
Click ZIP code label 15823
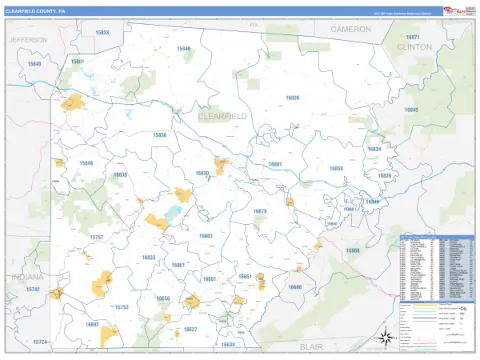[102, 32]
